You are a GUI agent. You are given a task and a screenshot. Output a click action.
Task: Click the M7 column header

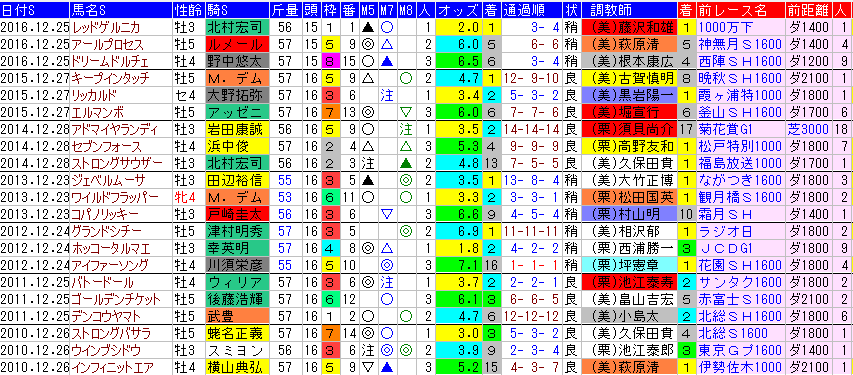[387, 9]
